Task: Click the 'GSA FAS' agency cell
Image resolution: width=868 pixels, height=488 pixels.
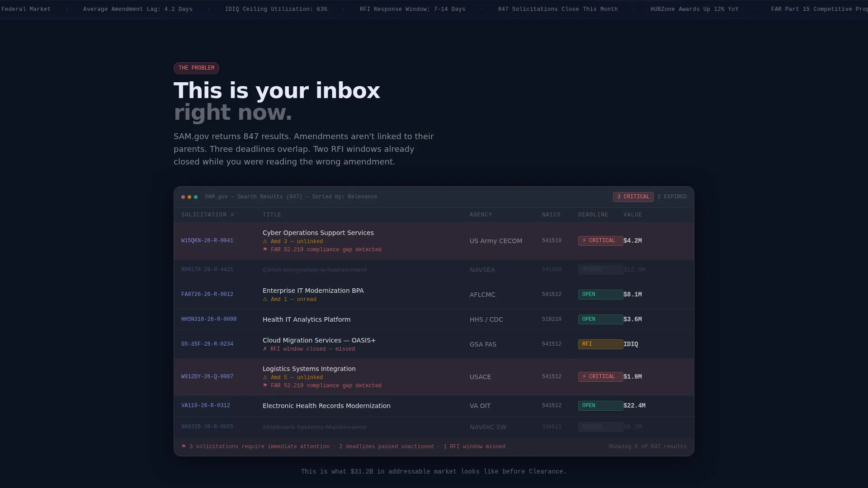Action: tap(483, 344)
